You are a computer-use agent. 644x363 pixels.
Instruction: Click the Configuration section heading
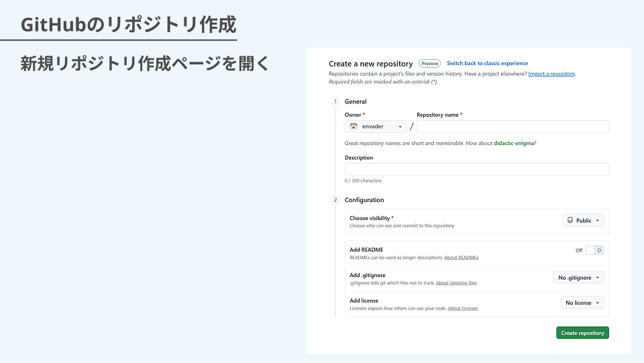(x=364, y=200)
